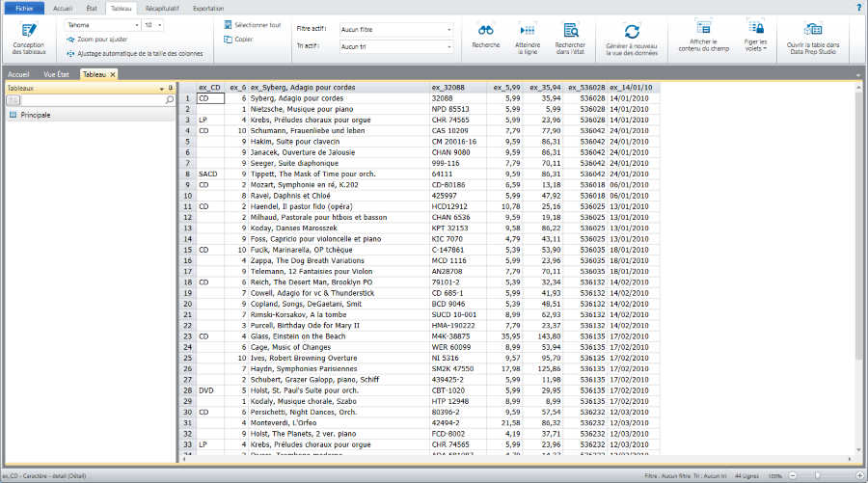Viewport: 868px width, 483px height.
Task: Click Afficher le contenu du champ
Action: 703,28
